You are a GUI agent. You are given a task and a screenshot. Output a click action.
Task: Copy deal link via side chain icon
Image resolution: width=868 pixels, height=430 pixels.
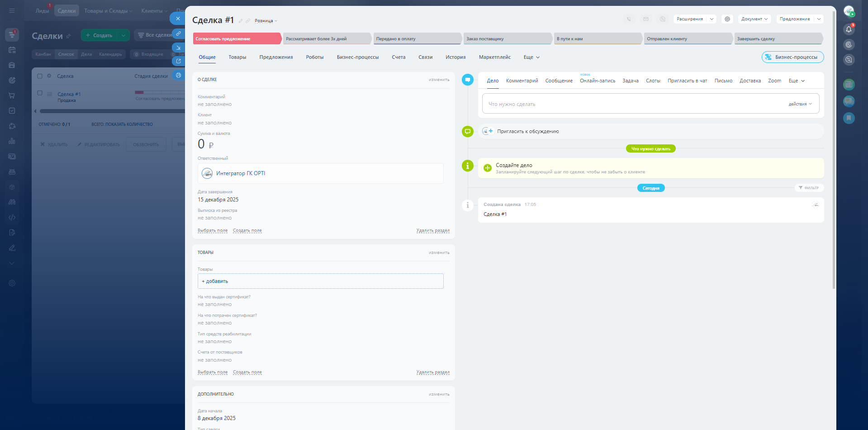[x=178, y=33]
